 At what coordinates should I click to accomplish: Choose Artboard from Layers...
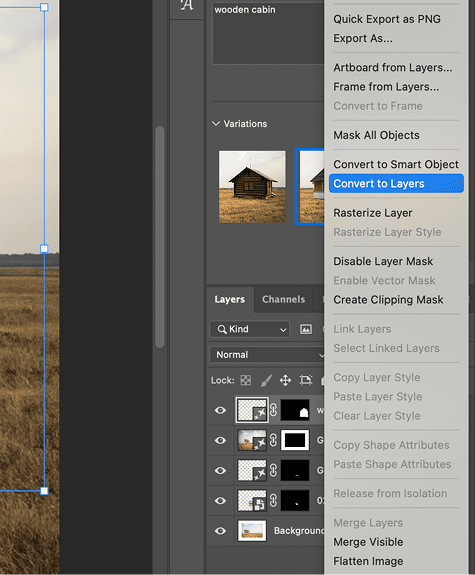click(x=393, y=67)
